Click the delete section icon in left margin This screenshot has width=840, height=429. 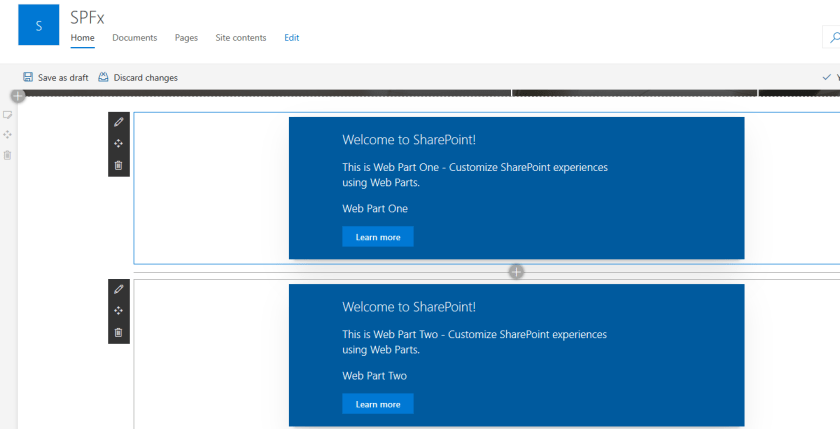(8, 155)
